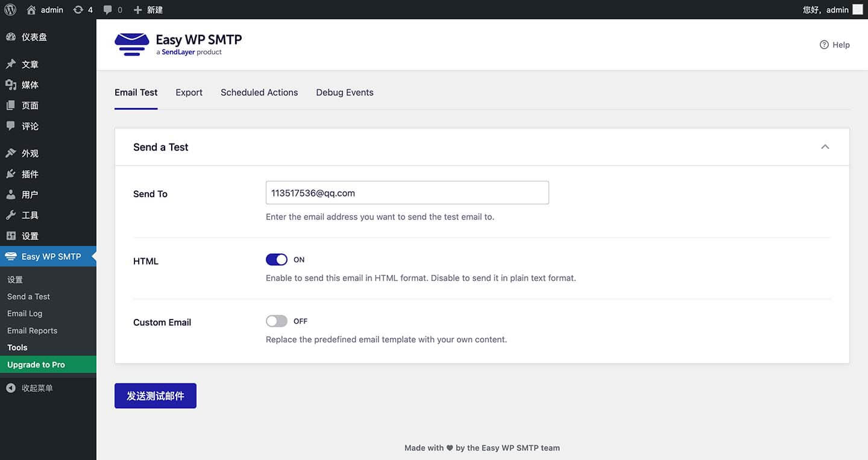Click the 用户 user icon
Screen dimensions: 868x460
point(10,195)
